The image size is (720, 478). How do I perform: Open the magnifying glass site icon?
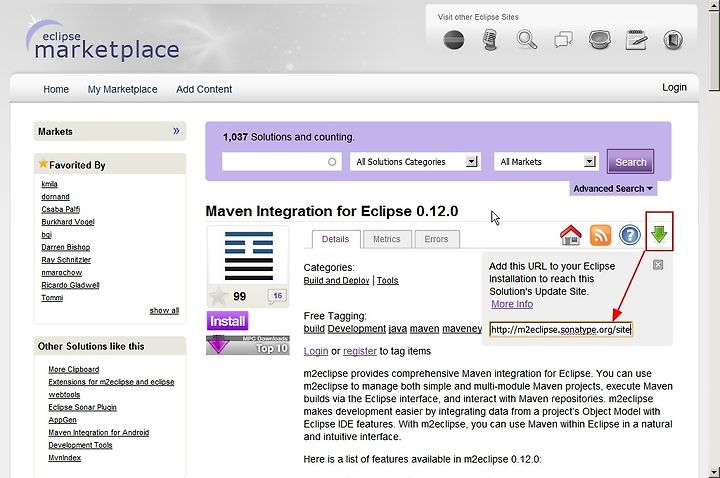527,40
